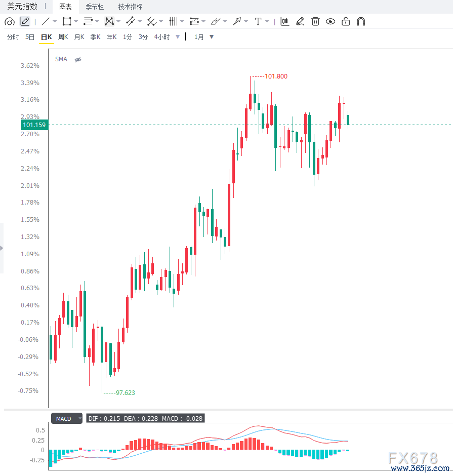The width and height of the screenshot is (453, 476).
Task: Select the Fibonacci retracement lines tool
Action: [194, 22]
